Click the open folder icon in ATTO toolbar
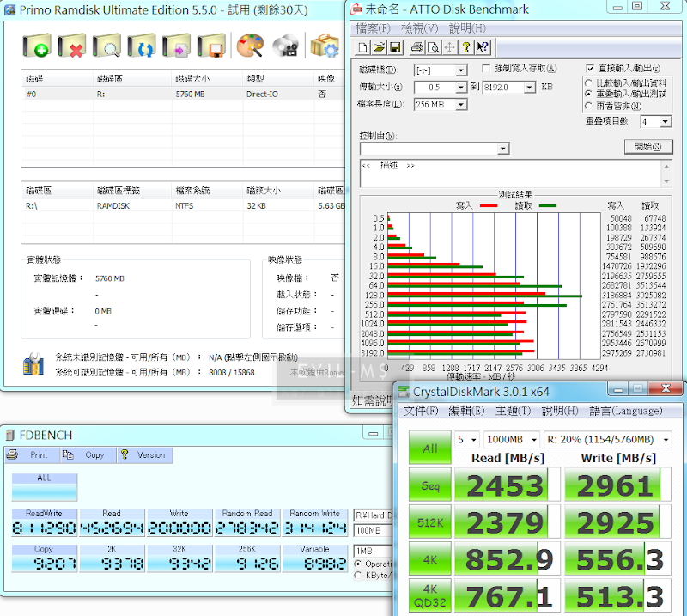Viewport: 687px width, 616px height. tap(379, 47)
